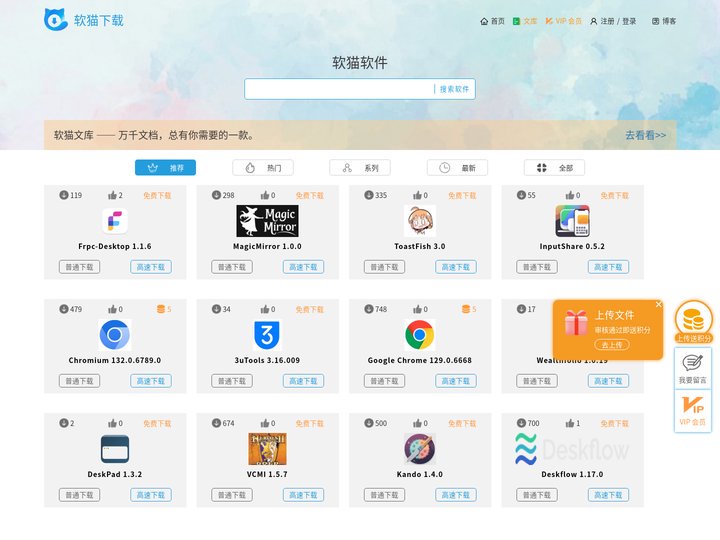This screenshot has height=540, width=720.
Task: Click 高速下载 for Google Chrome
Action: [456, 381]
